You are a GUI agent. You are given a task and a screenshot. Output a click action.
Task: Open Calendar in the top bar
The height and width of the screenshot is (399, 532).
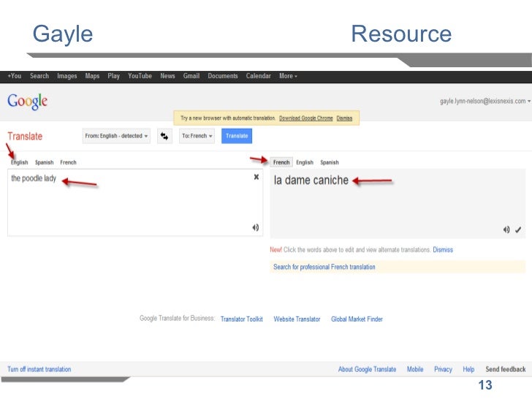(258, 76)
